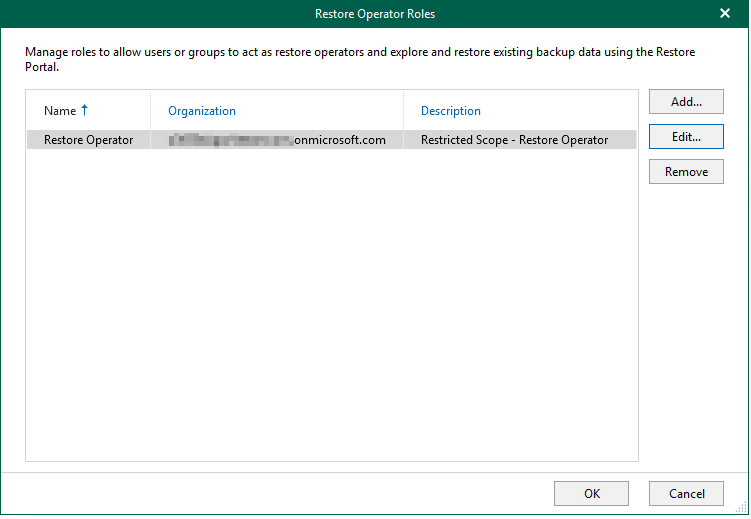Select the Restore Operator row name
This screenshot has height=519, width=751.
click(88, 140)
